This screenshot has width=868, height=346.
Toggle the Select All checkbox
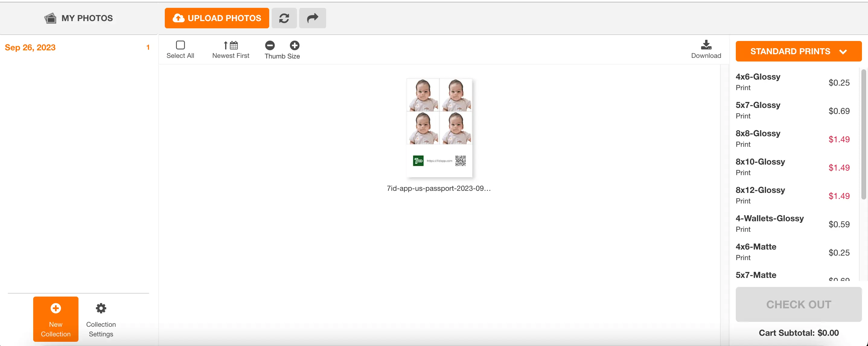point(180,45)
